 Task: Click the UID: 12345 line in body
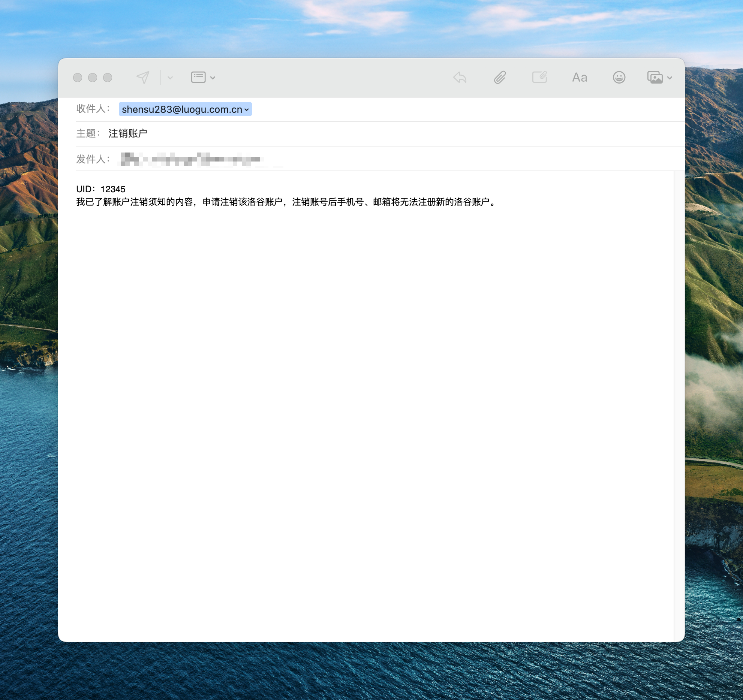click(101, 189)
